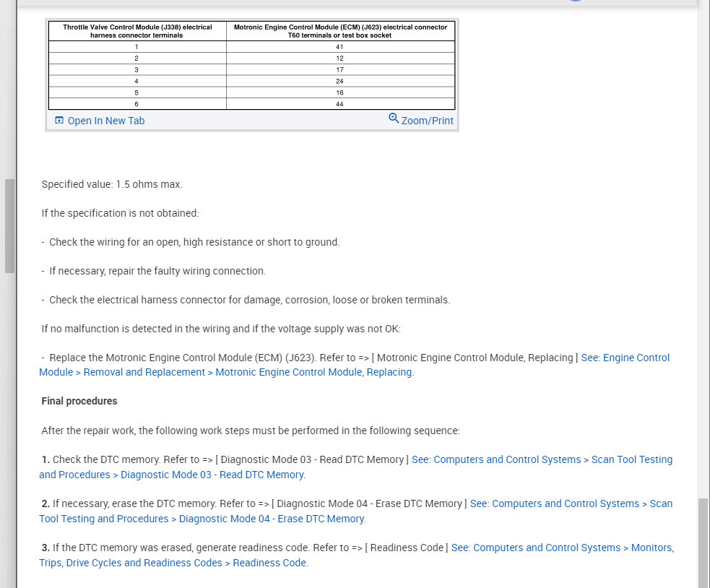
Task: Click the 'Final procedures' heading
Action: [x=79, y=401]
